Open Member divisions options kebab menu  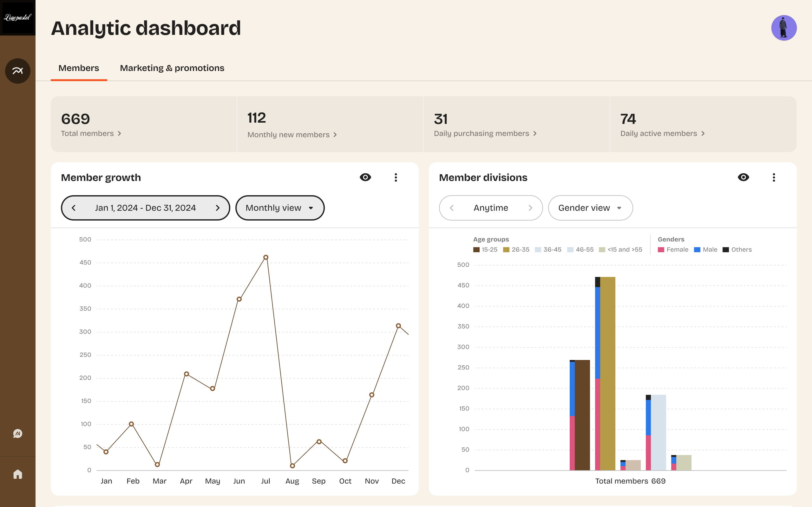(x=774, y=177)
